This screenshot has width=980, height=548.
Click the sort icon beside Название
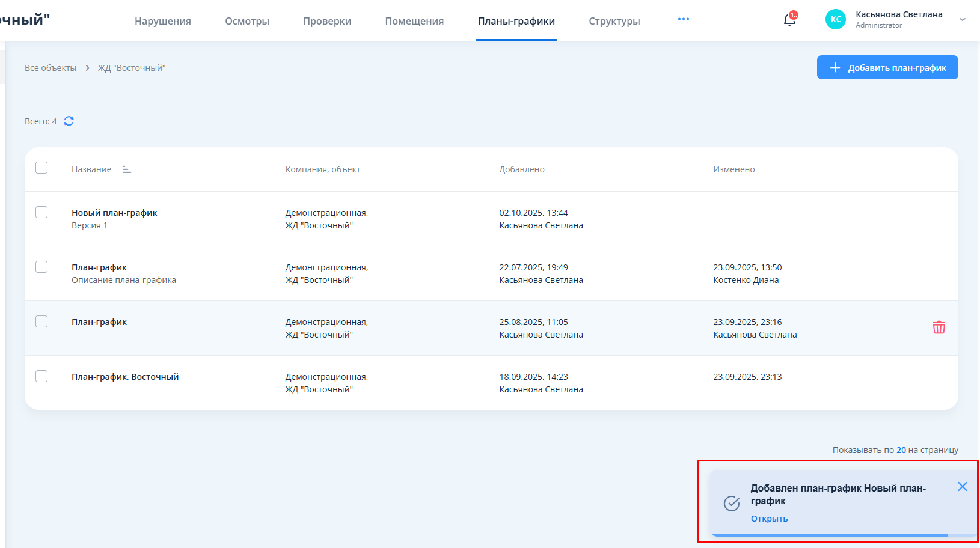pyautogui.click(x=127, y=169)
